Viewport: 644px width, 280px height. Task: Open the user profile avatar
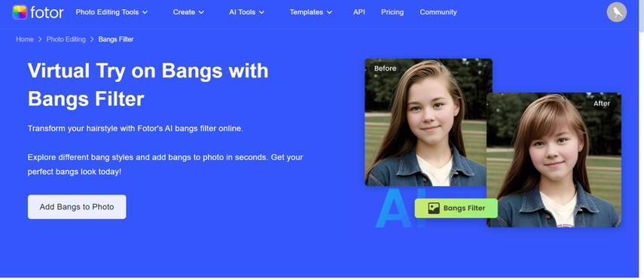616,12
